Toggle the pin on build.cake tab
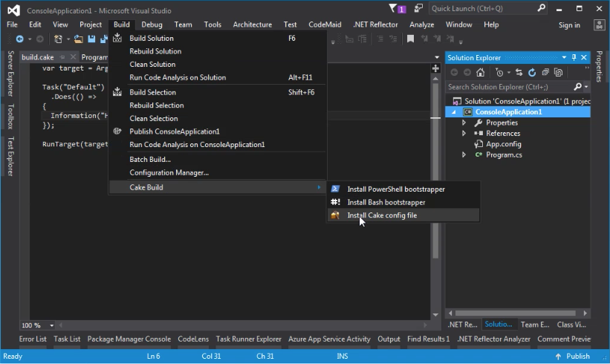The image size is (610, 364). point(62,57)
